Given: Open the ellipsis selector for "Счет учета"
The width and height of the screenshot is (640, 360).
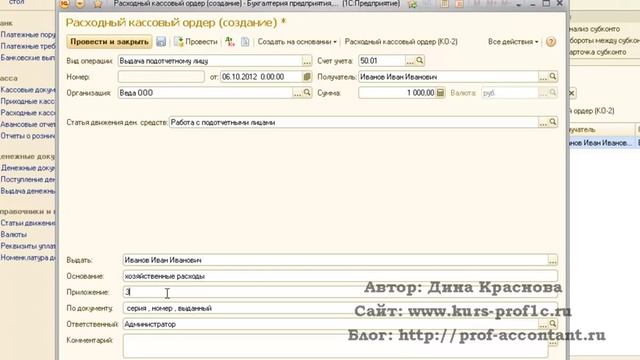Looking at the screenshot, I should pyautogui.click(x=410, y=61).
